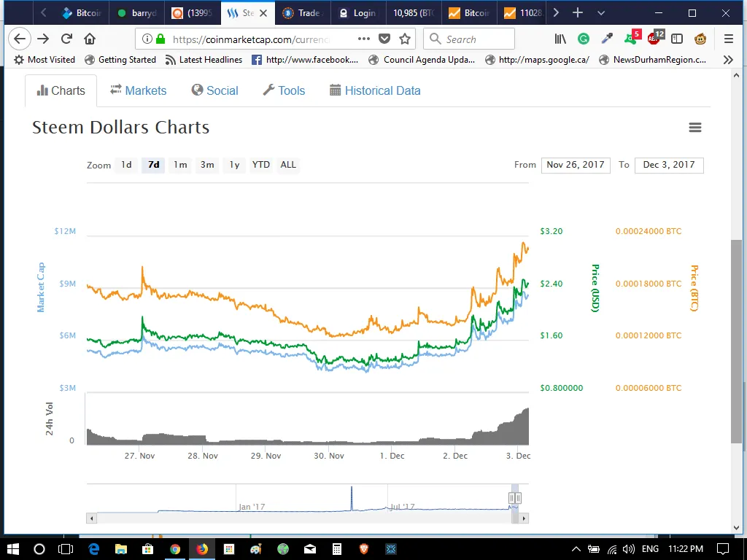Open the Facebook bookmark

click(305, 60)
